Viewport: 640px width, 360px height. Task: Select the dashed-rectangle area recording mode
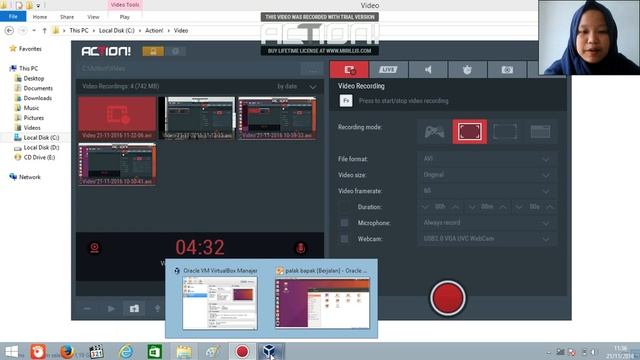[505, 132]
